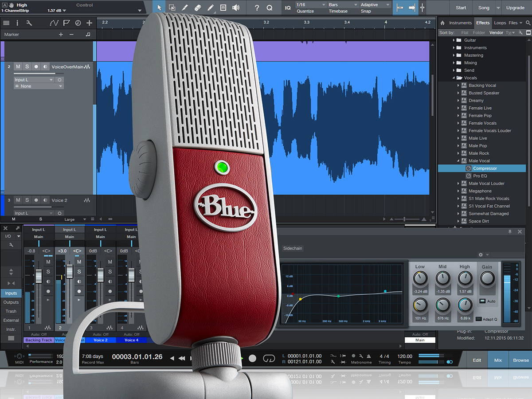The width and height of the screenshot is (532, 399).
Task: Select the Range tool
Action: pos(172,8)
